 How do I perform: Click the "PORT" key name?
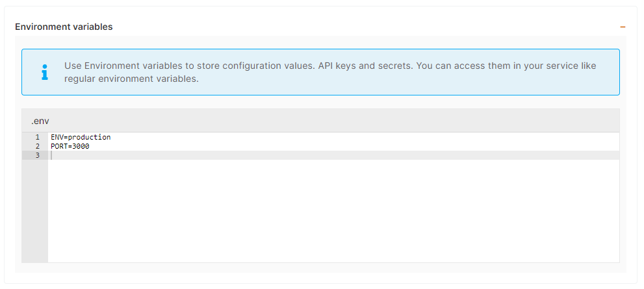point(58,147)
